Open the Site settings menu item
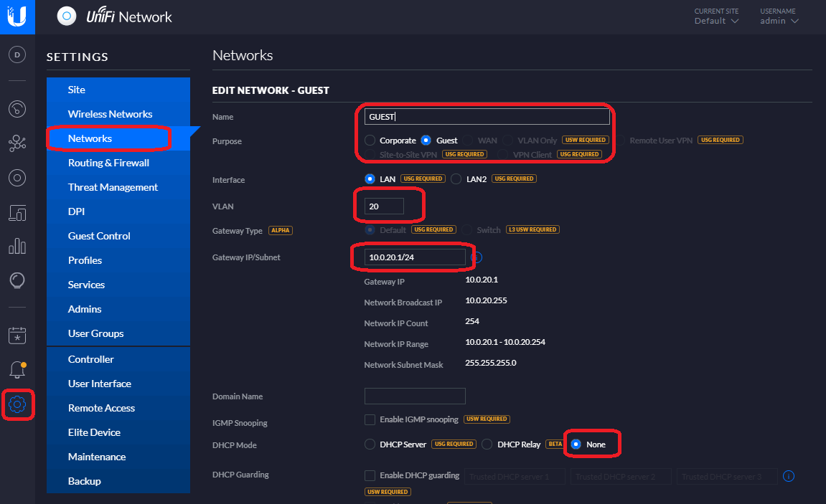The height and width of the screenshot is (504, 826). (x=118, y=90)
